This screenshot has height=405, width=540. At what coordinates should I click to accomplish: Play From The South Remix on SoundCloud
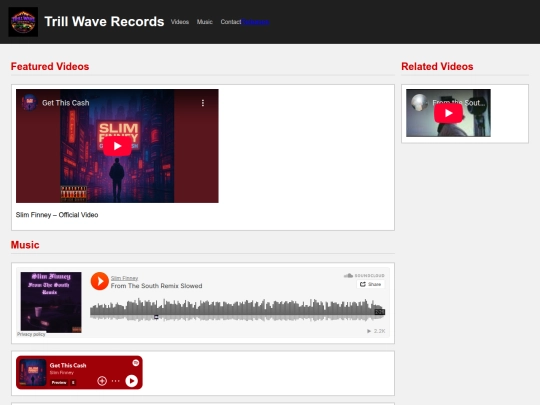click(100, 281)
